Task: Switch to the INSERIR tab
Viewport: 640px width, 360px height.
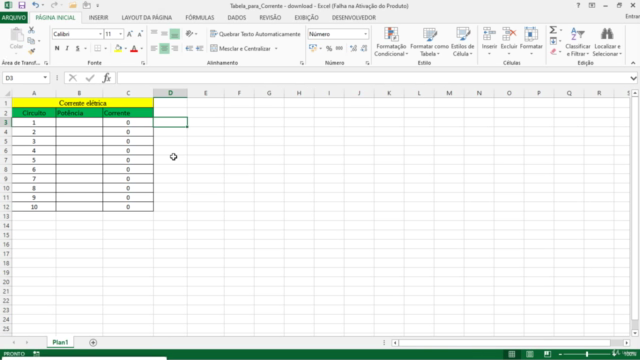Action: [98, 18]
